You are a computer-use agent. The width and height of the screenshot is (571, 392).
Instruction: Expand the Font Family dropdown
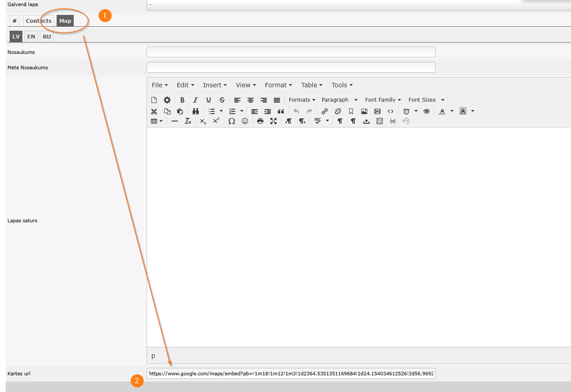click(x=383, y=100)
